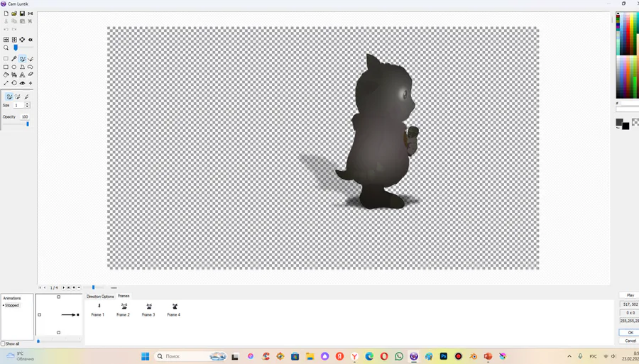This screenshot has height=364, width=639.
Task: Select the Frame 2 thumbnail
Action: (x=123, y=310)
